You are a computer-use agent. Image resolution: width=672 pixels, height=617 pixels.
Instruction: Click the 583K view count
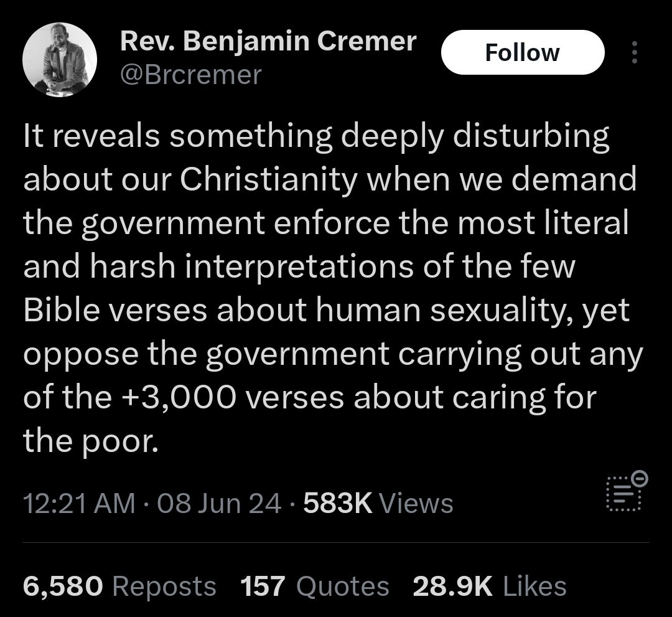pos(338,504)
